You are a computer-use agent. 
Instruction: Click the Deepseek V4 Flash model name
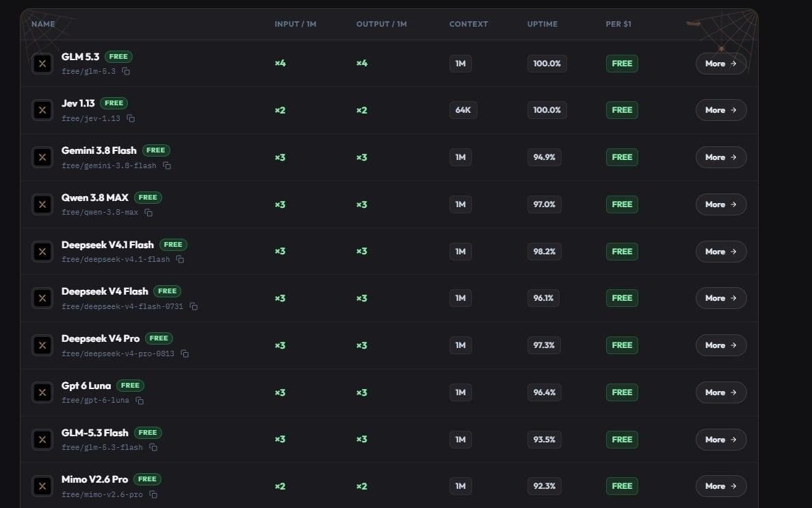105,291
